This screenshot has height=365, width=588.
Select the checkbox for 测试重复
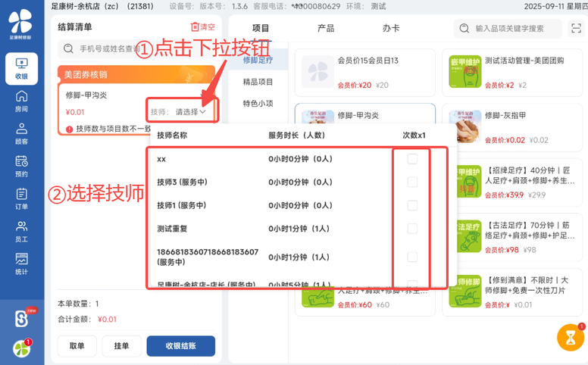pyautogui.click(x=412, y=229)
